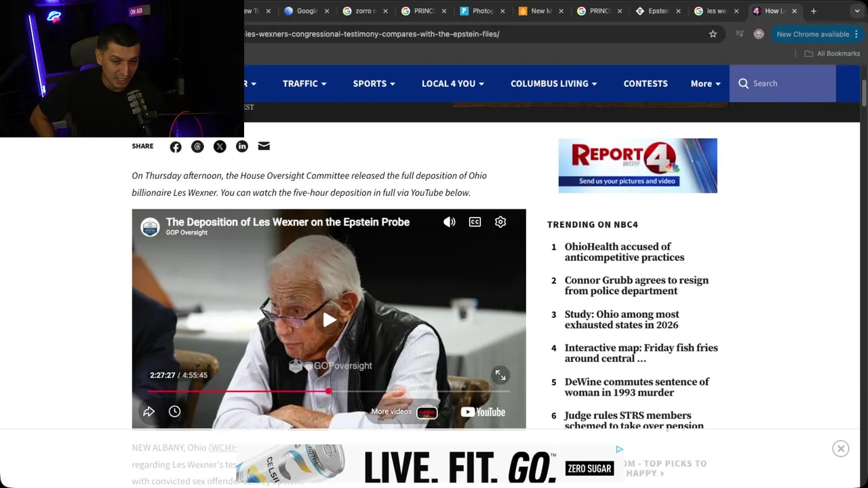868x488 pixels.
Task: Open video on YouTube logo
Action: [483, 411]
